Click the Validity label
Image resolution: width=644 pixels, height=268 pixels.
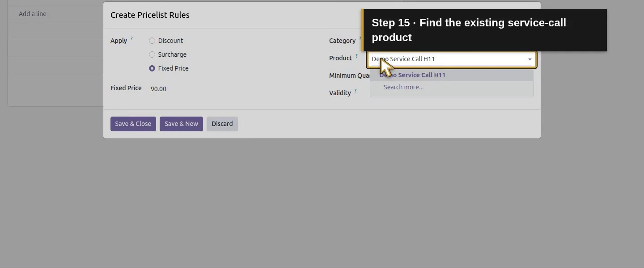pyautogui.click(x=340, y=93)
